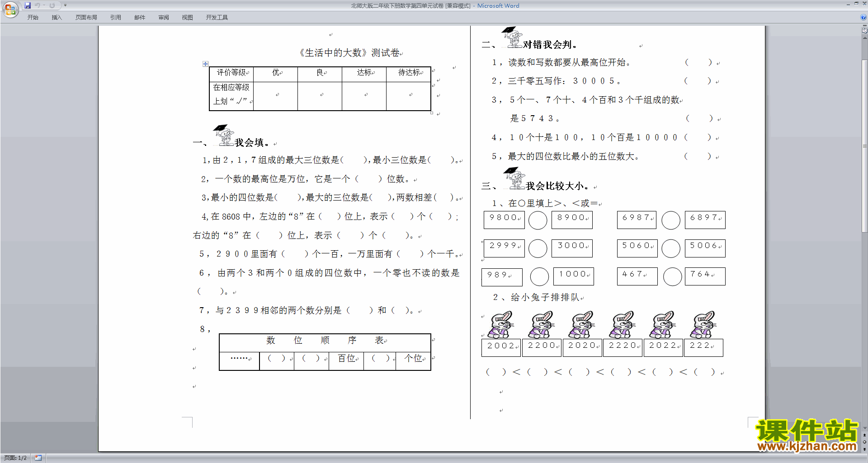Click graduate mascot icon beside 我会填

[223, 135]
